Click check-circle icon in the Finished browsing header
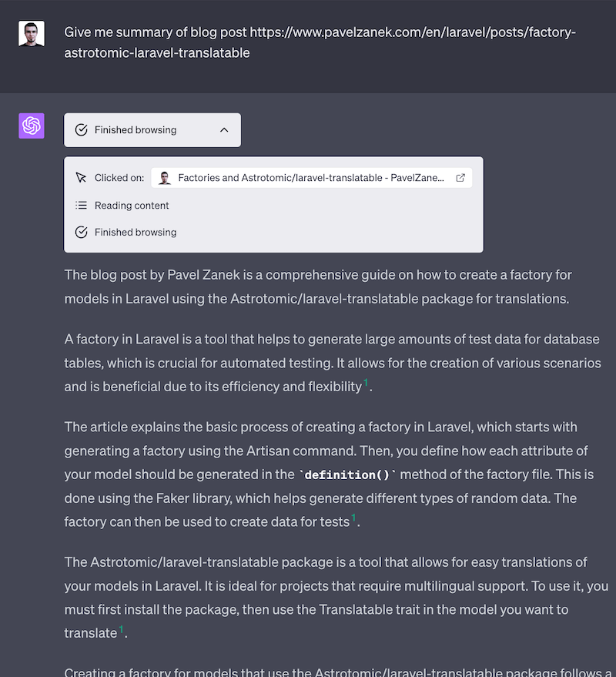The width and height of the screenshot is (616, 677). pos(82,130)
